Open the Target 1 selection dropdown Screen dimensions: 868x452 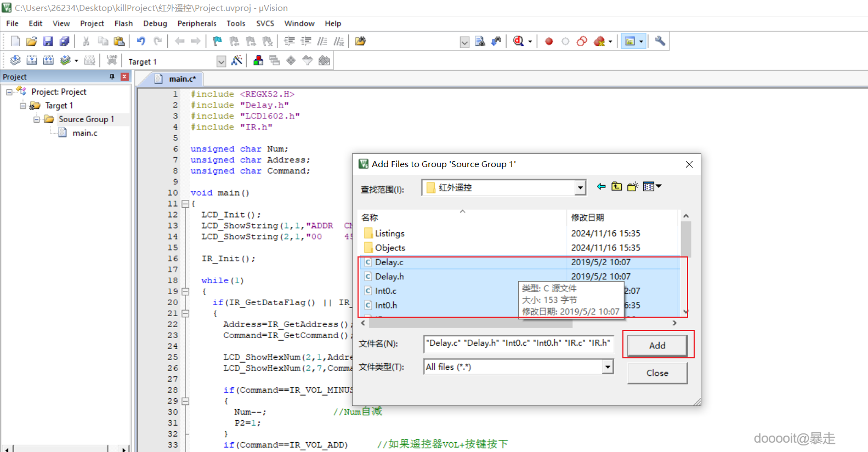tap(221, 61)
